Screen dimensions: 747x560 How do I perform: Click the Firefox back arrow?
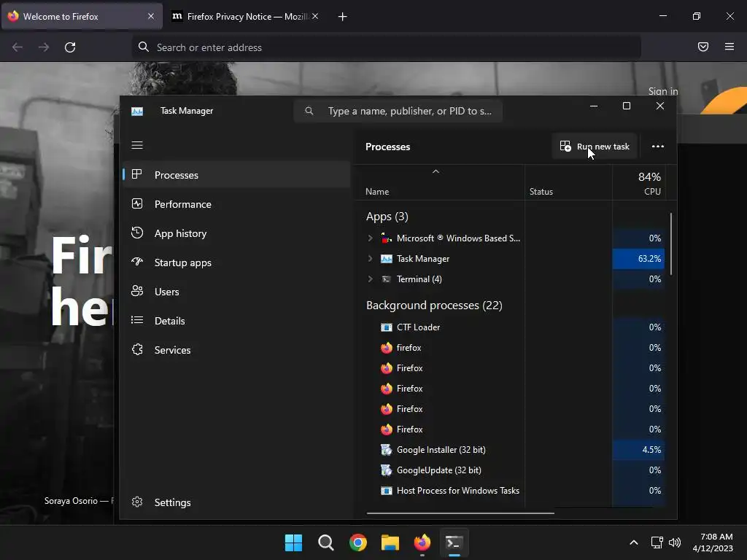pos(18,47)
